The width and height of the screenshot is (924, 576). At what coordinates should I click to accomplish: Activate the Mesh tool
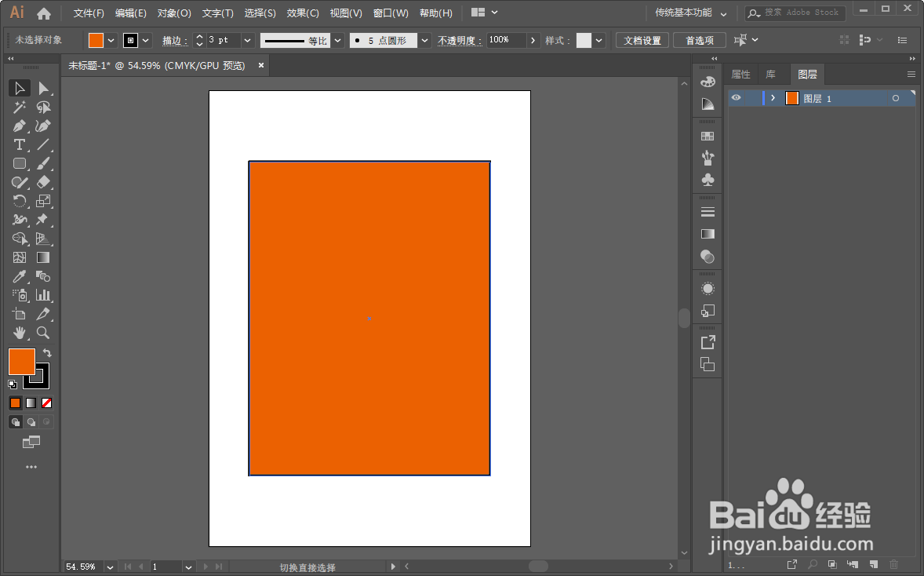pos(20,257)
